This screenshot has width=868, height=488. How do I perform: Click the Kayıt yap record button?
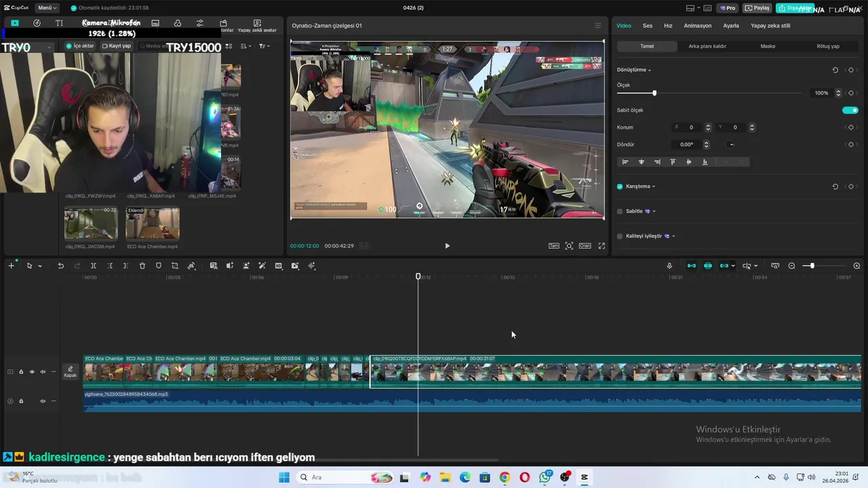point(116,46)
